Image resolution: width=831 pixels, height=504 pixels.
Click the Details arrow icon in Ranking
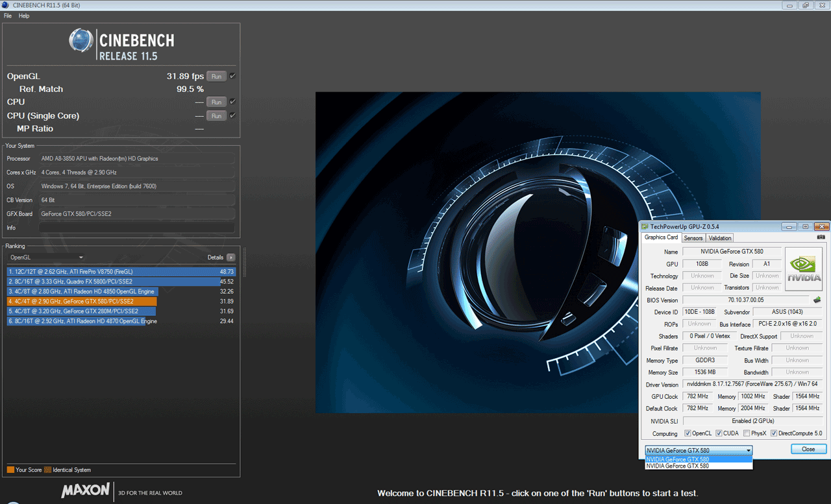[230, 258]
